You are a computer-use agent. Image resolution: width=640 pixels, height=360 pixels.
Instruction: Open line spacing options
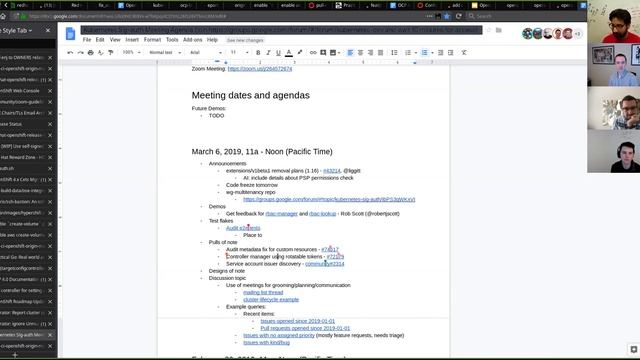(394, 53)
